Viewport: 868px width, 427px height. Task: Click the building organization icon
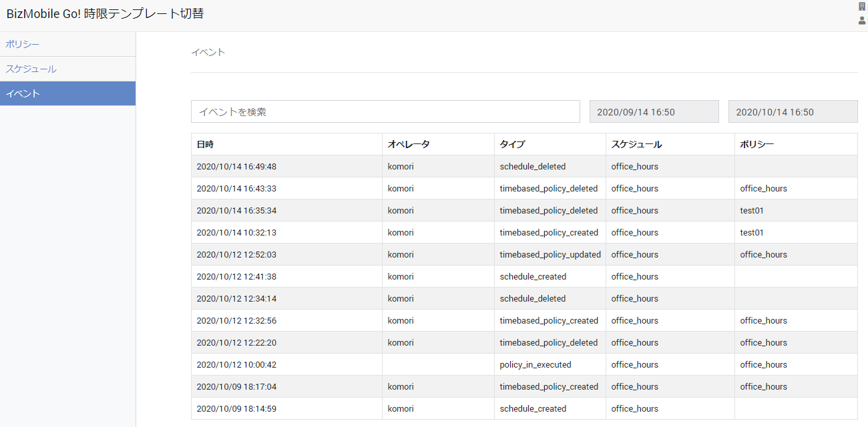(861, 6)
